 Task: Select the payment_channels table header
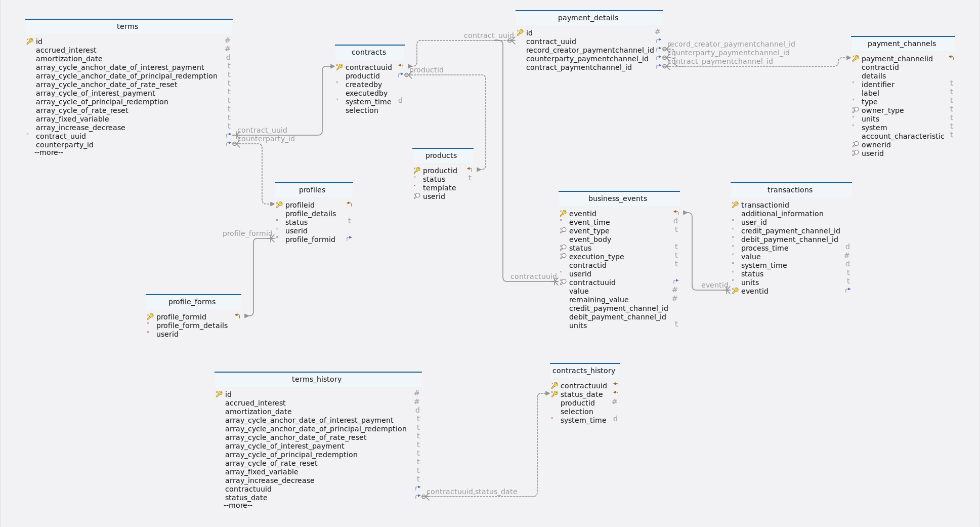point(903,44)
